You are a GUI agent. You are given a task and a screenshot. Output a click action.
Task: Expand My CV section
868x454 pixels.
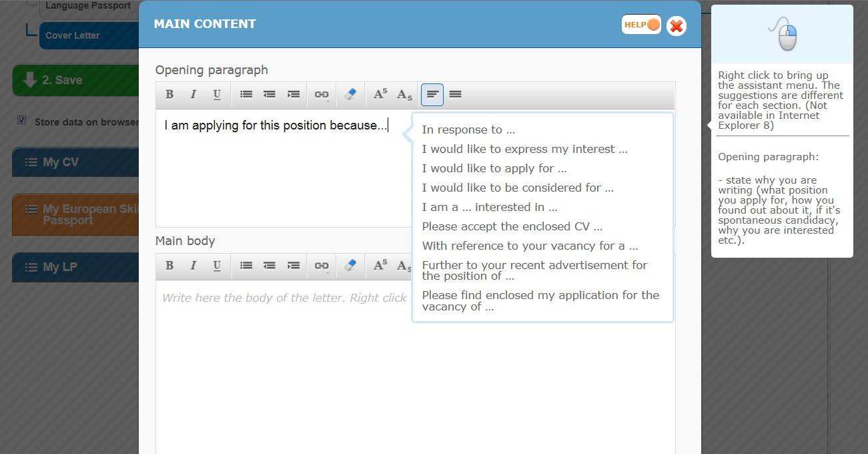click(x=75, y=162)
